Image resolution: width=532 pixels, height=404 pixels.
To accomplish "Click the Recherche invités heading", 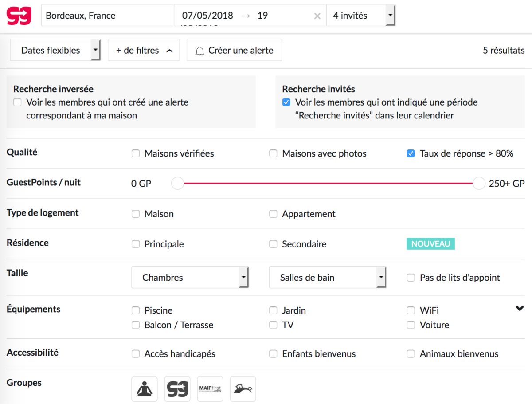I will point(319,89).
